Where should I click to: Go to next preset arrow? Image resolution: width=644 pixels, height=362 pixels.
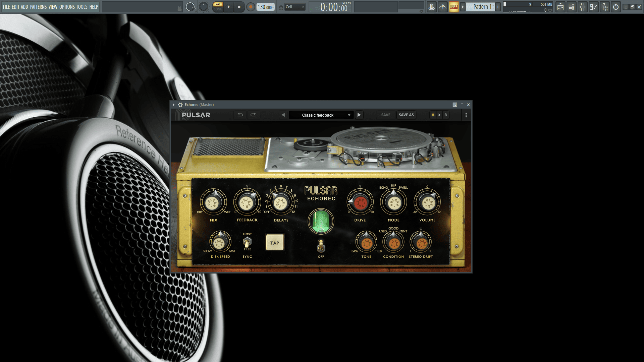click(359, 115)
